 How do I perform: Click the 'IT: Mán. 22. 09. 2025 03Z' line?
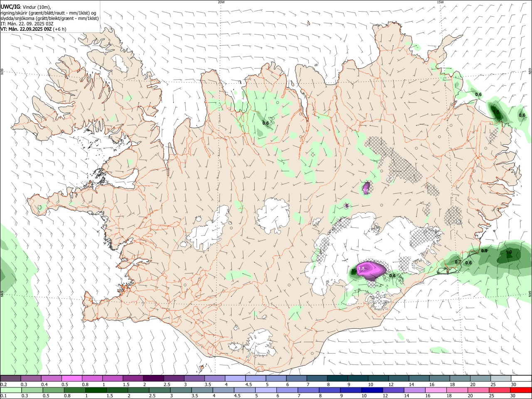(x=27, y=24)
